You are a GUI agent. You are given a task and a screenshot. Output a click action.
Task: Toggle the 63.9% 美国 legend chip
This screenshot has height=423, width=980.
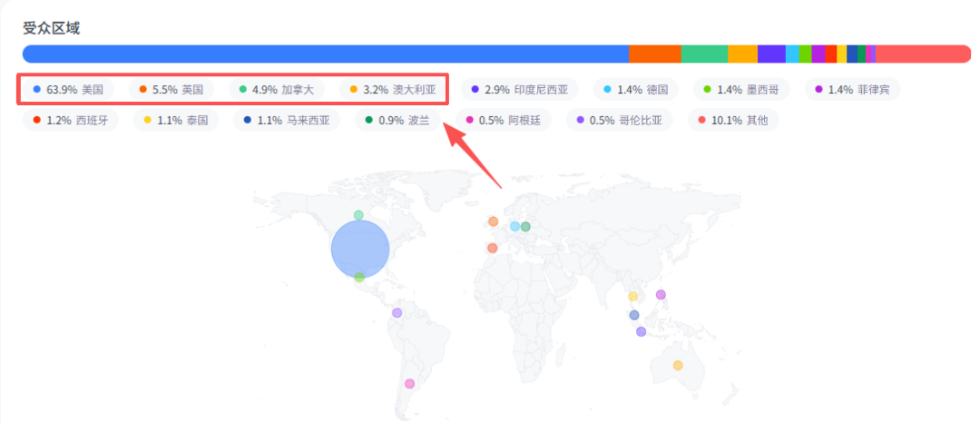pyautogui.click(x=68, y=89)
